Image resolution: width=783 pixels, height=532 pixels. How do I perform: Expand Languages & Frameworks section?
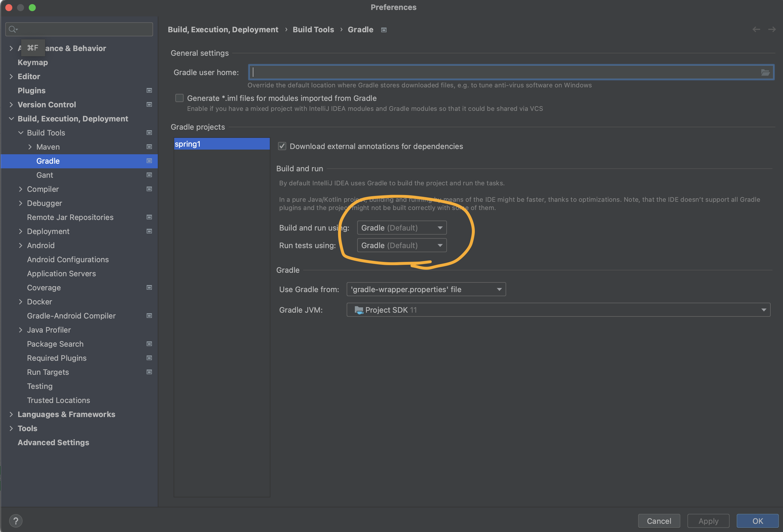point(11,414)
